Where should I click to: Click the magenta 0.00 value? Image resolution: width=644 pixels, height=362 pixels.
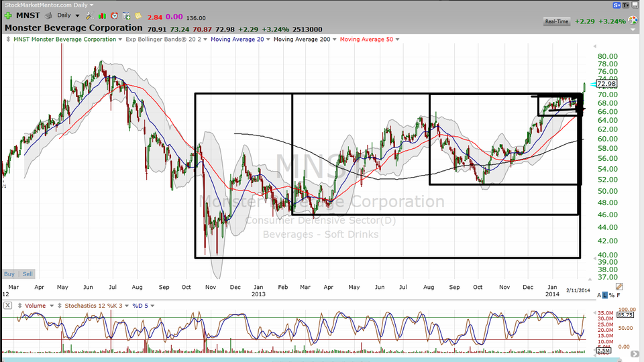coord(174,17)
